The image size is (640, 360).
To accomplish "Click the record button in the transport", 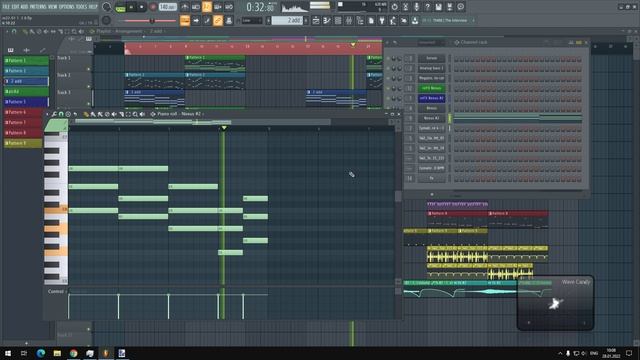I will pyautogui.click(x=153, y=7).
